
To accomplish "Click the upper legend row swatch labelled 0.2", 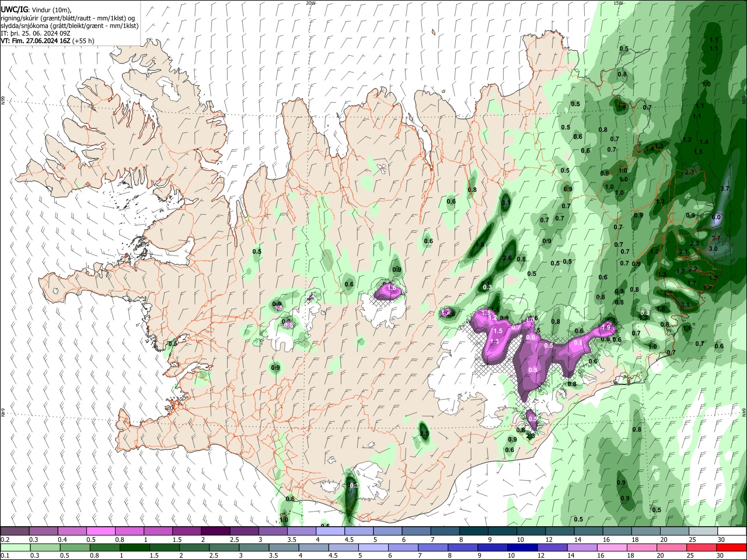I will tap(15, 531).
